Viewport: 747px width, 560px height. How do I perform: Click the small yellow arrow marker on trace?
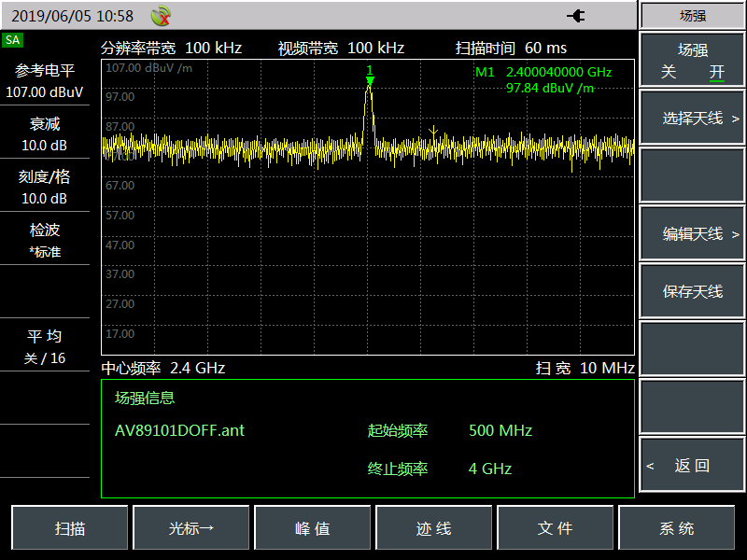pyautogui.click(x=432, y=132)
